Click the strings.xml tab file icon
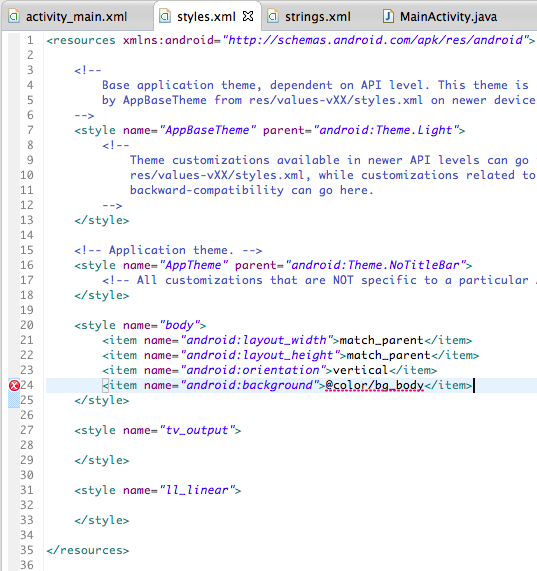The width and height of the screenshot is (537, 571). 273,16
